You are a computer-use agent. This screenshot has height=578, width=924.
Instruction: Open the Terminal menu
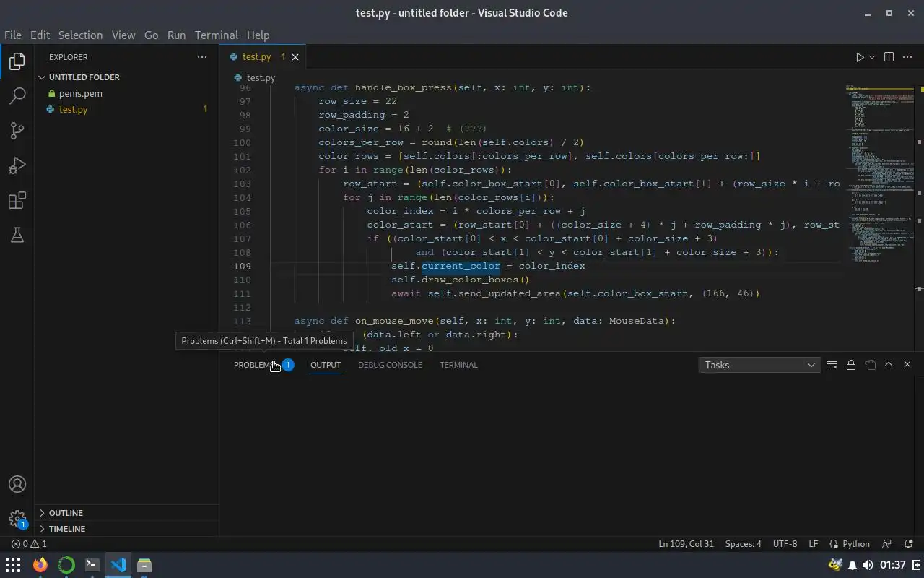[216, 35]
